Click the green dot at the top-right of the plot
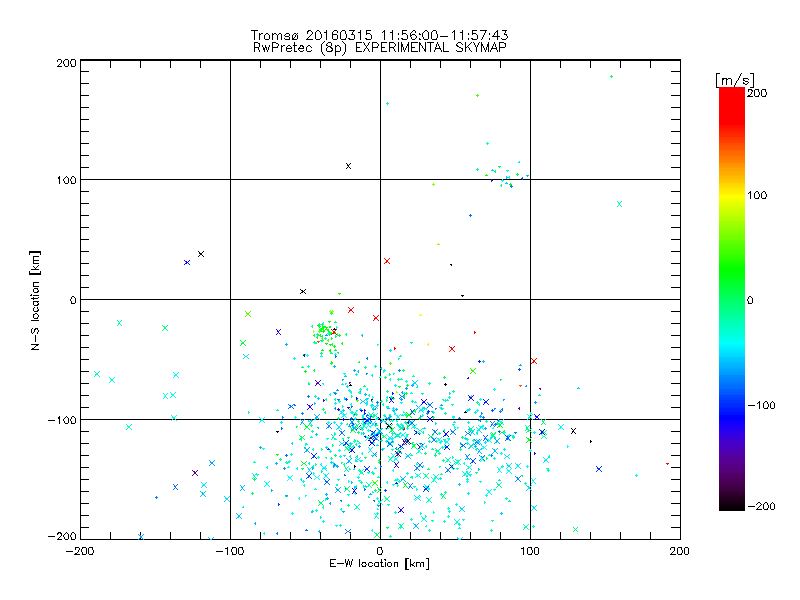 [611, 77]
